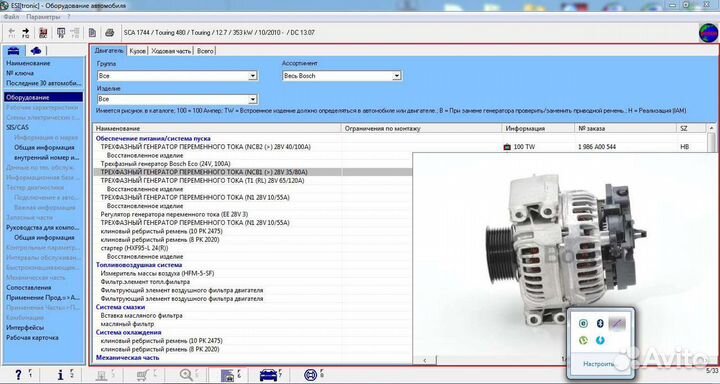Open the ? help menu
This screenshot has height=384, width=720.
click(68, 17)
